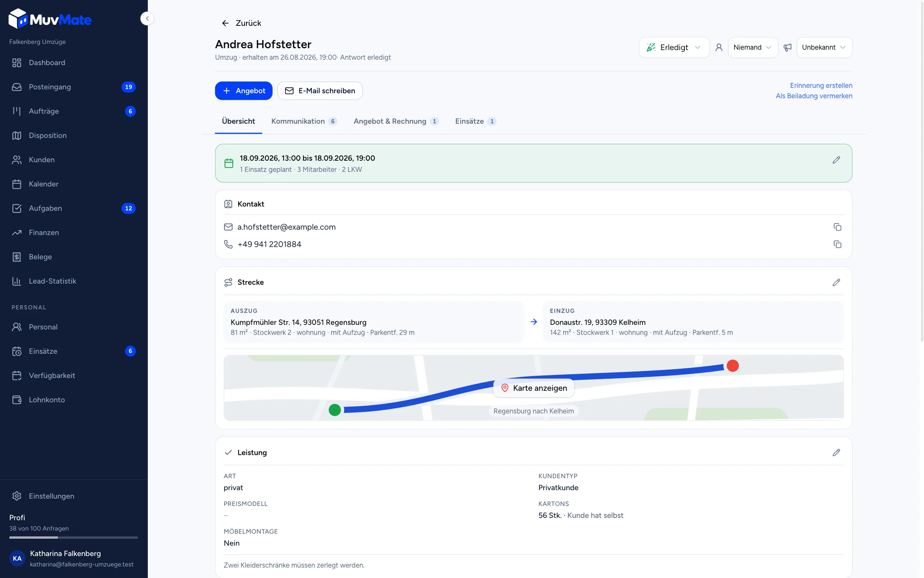Go to Aufträge in the sidebar

(x=74, y=111)
